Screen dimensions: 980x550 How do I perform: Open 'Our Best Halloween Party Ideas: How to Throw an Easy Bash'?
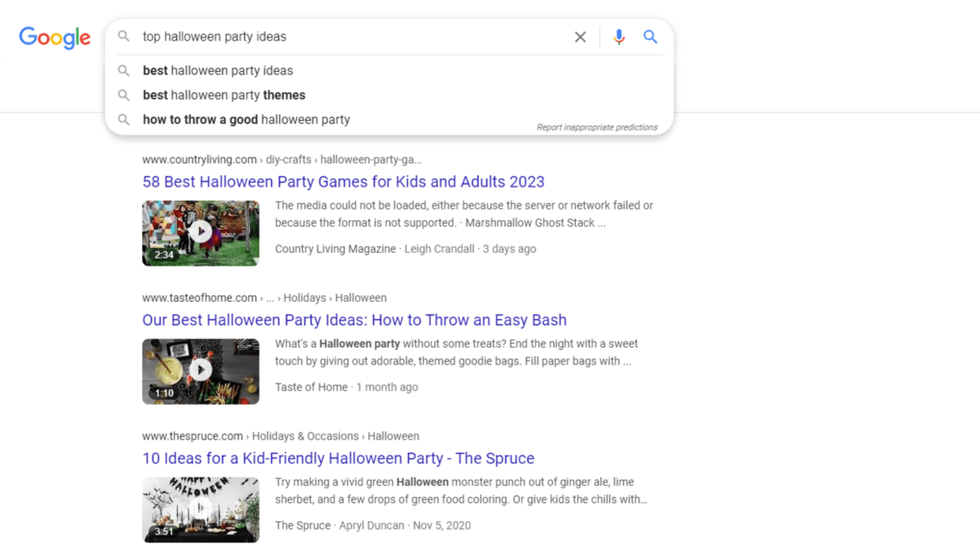tap(354, 320)
